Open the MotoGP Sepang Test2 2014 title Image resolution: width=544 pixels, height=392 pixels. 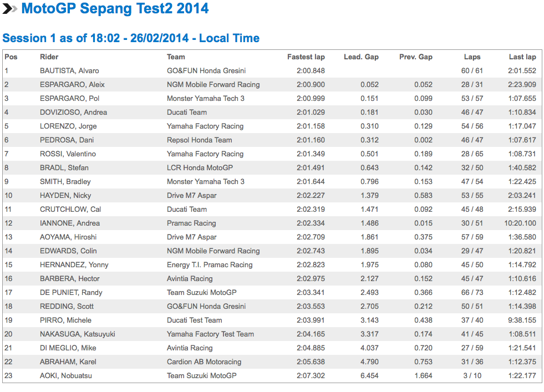pos(115,9)
